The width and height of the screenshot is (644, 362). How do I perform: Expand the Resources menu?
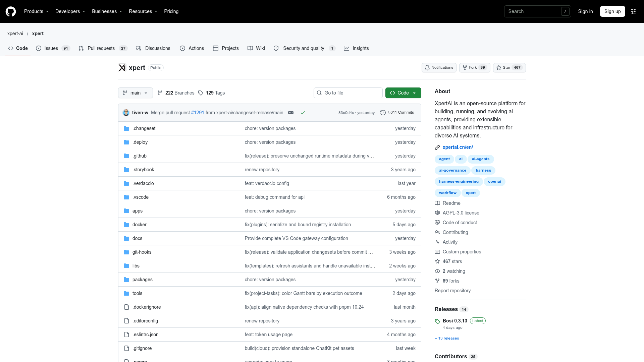coord(143,11)
